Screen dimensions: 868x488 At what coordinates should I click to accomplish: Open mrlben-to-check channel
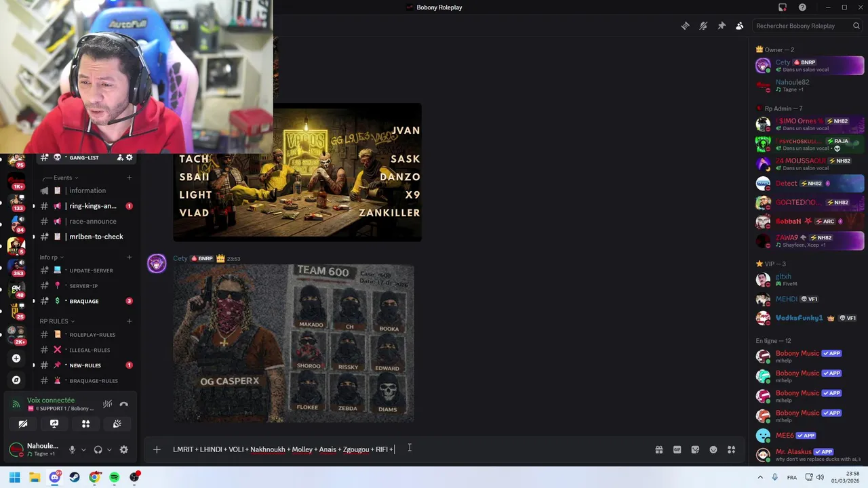(x=85, y=237)
